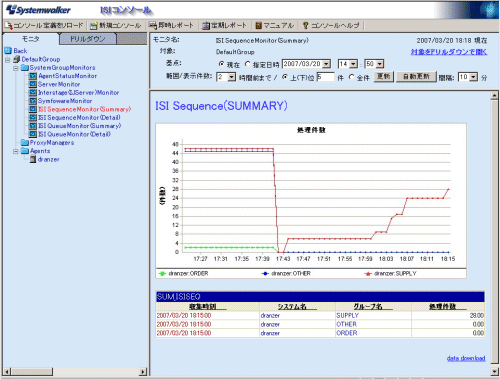Click the auto-update button
Image resolution: width=500 pixels, height=379 pixels.
[416, 77]
